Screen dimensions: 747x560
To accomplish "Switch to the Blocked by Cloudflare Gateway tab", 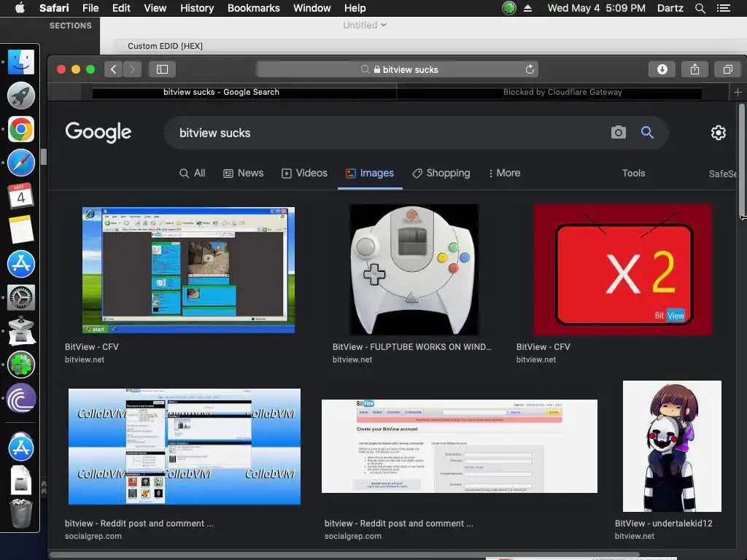I will click(x=562, y=92).
